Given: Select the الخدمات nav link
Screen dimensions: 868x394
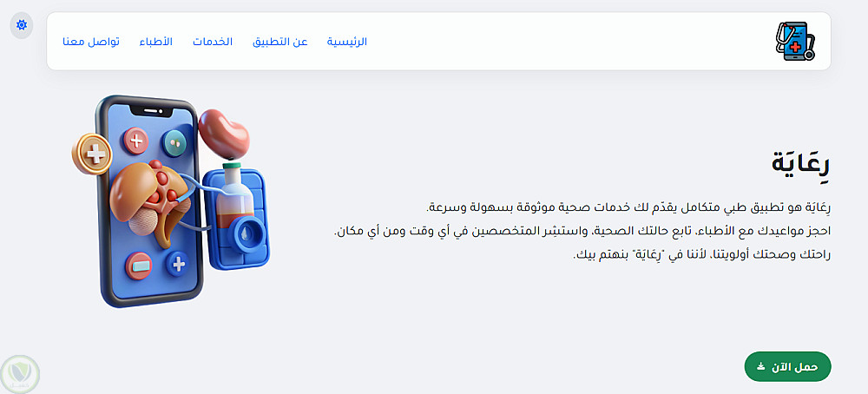Looking at the screenshot, I should 213,42.
